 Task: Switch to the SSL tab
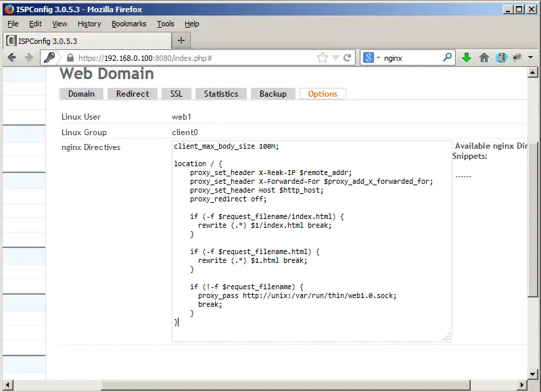tap(177, 94)
